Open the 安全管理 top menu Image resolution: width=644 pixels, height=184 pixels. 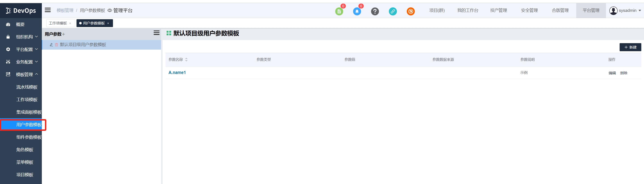[x=529, y=11]
